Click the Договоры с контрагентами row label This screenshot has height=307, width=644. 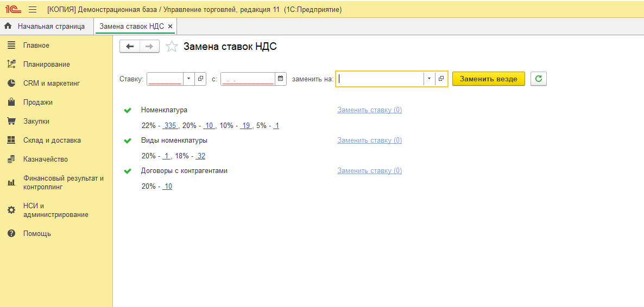coord(185,171)
